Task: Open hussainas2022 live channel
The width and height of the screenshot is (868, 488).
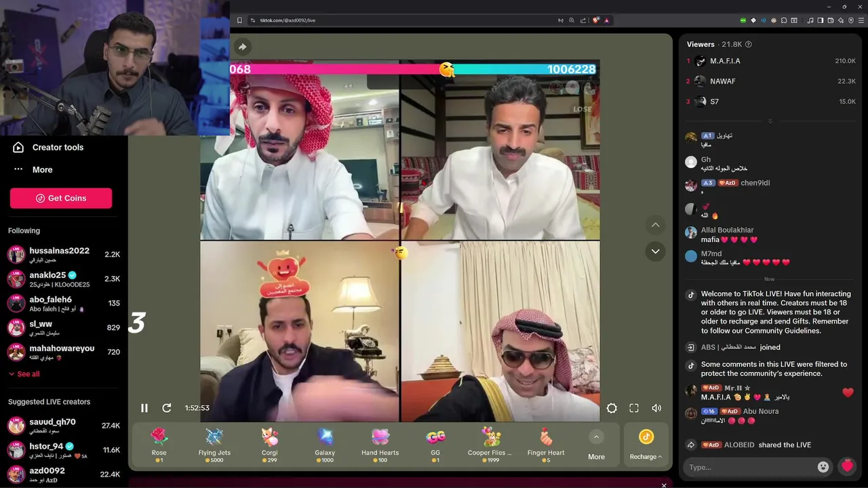Action: (x=64, y=254)
